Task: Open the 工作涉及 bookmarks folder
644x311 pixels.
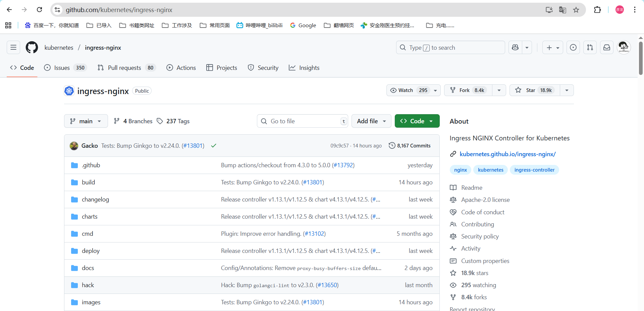Action: click(177, 25)
